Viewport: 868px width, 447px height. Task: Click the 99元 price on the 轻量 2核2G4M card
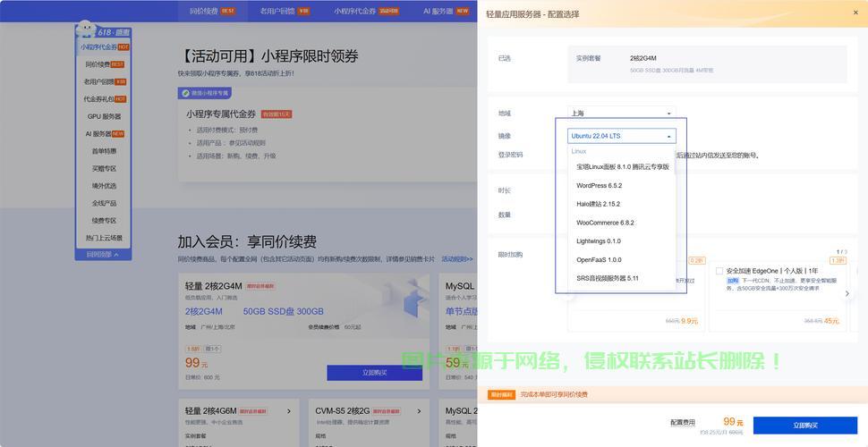(196, 363)
